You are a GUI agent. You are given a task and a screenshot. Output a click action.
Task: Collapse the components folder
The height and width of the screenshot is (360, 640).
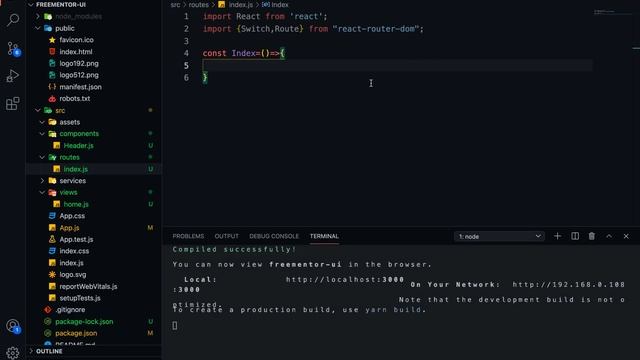coord(42,134)
